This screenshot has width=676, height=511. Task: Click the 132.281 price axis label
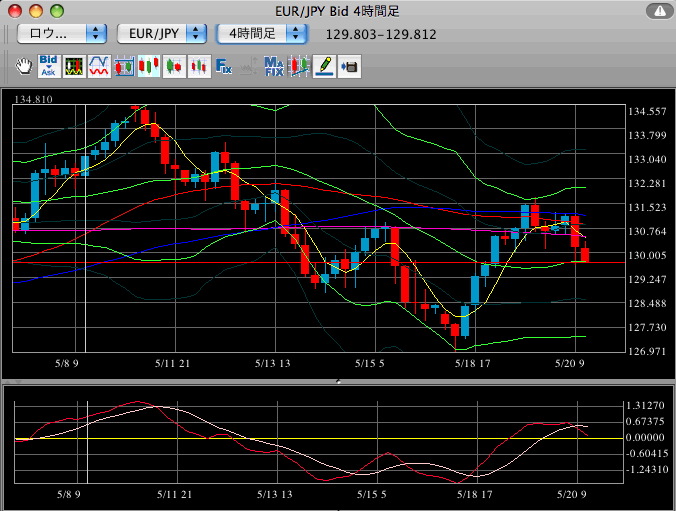tap(647, 184)
